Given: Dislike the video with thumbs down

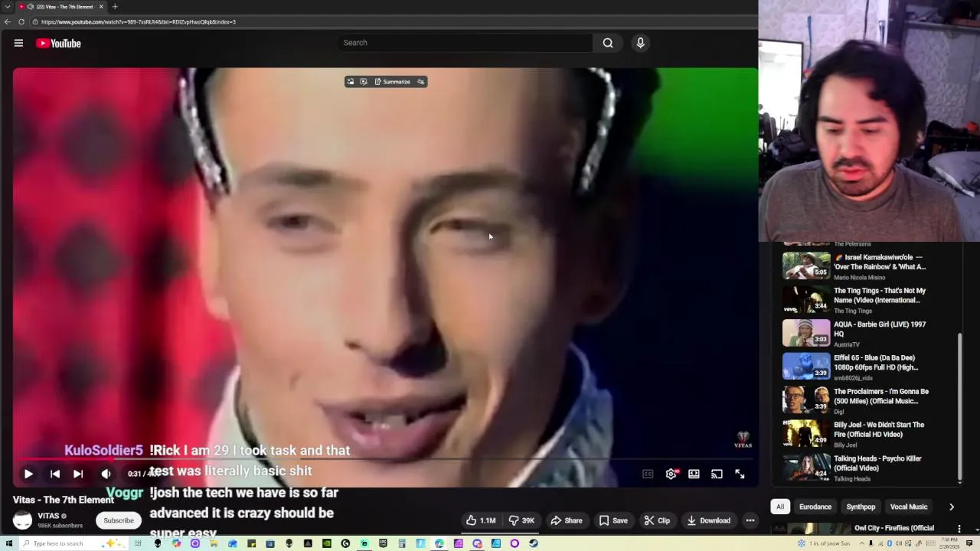Looking at the screenshot, I should click(x=522, y=520).
